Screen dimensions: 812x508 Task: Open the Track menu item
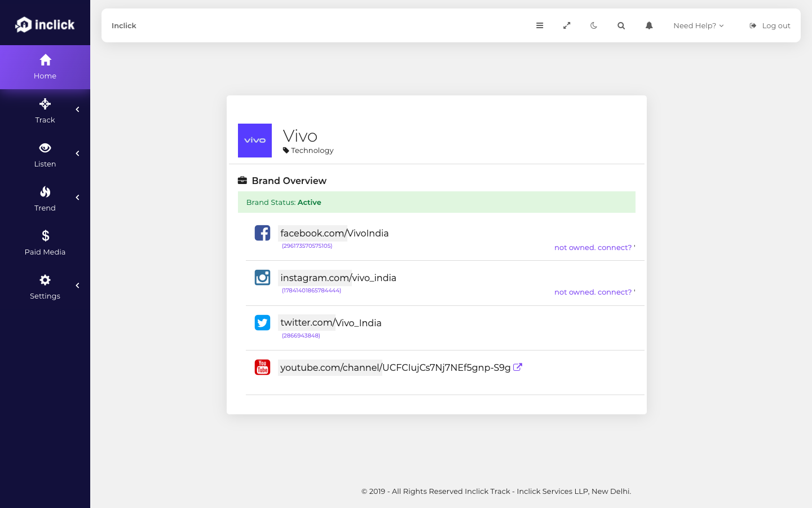click(x=45, y=111)
